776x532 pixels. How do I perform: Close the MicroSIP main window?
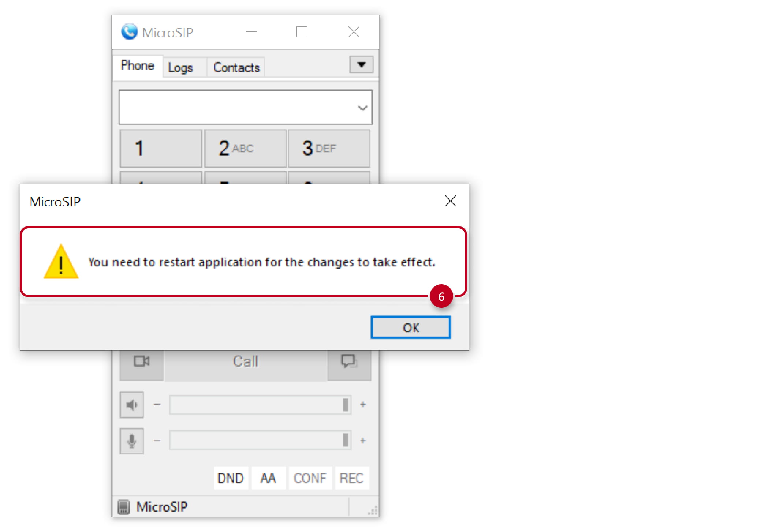pos(354,32)
